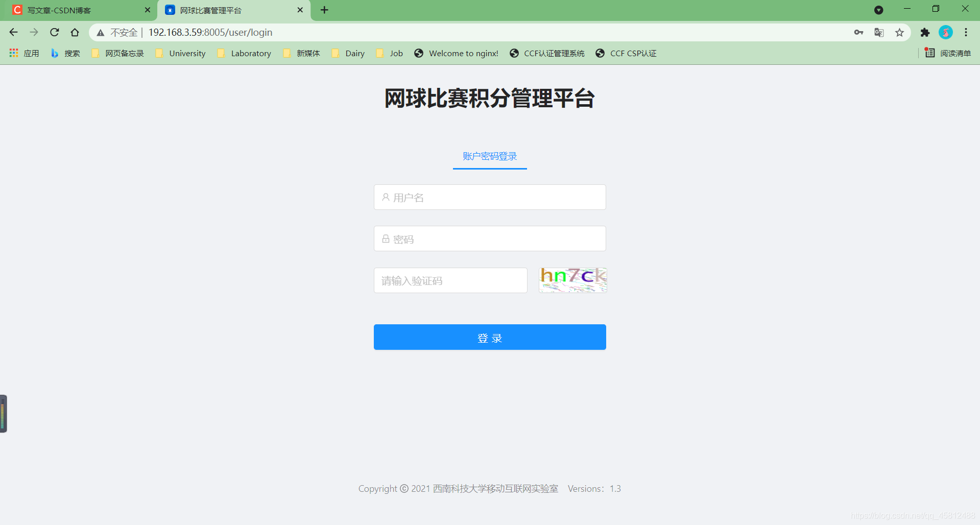Open the Job bookmark folder
Viewport: 980px width, 525px height.
click(x=390, y=53)
